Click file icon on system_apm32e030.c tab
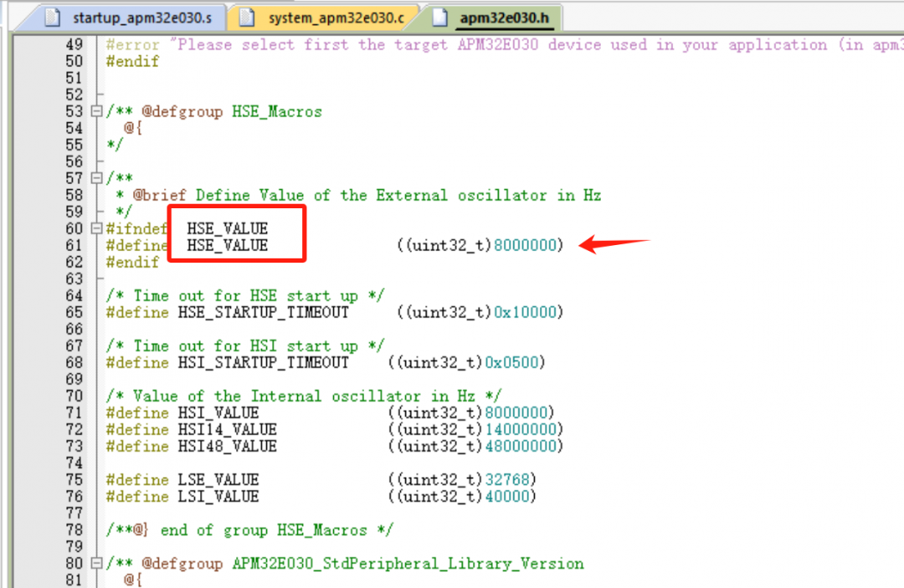This screenshot has height=588, width=904. 248,18
